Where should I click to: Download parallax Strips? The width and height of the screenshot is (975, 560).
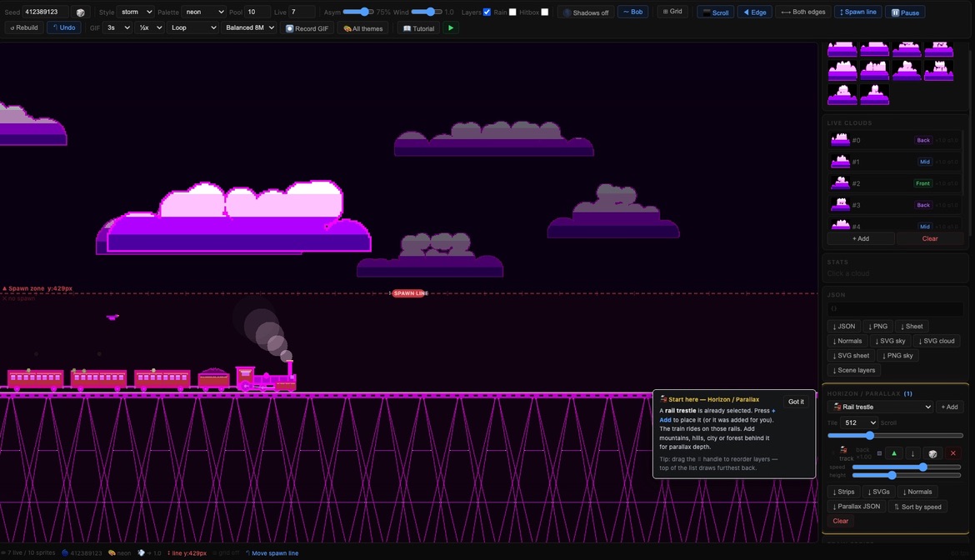(x=844, y=492)
